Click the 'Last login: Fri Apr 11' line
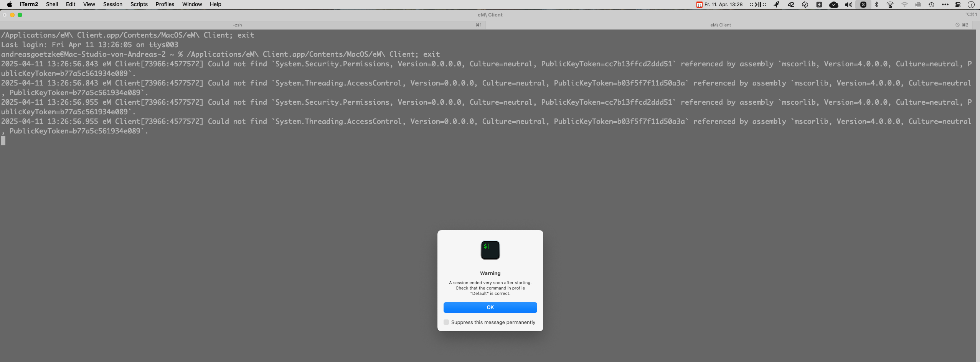 coord(89,44)
